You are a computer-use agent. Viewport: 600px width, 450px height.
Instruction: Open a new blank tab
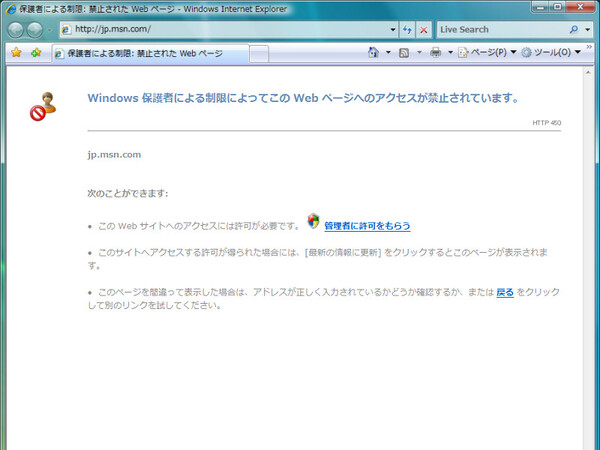259,54
